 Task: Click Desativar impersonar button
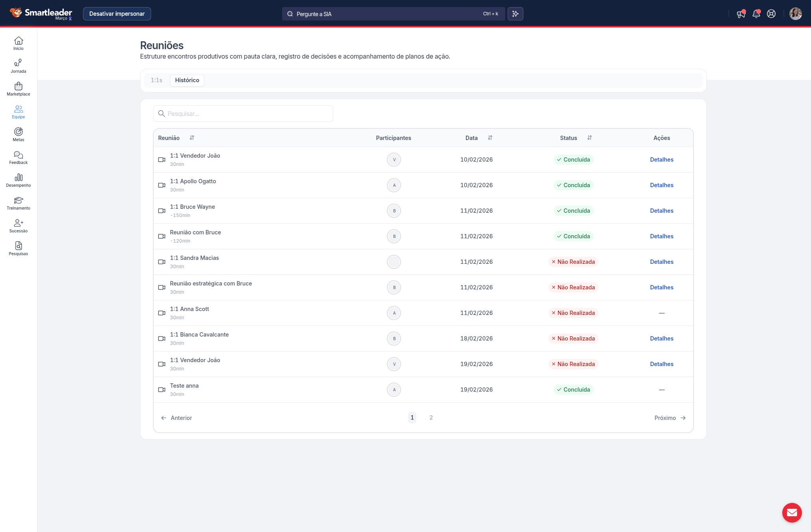pos(117,14)
